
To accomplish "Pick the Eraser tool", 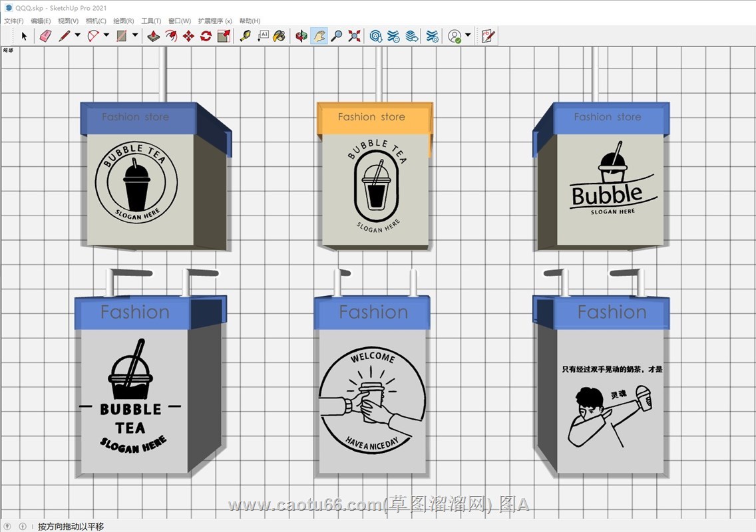I will (x=45, y=36).
